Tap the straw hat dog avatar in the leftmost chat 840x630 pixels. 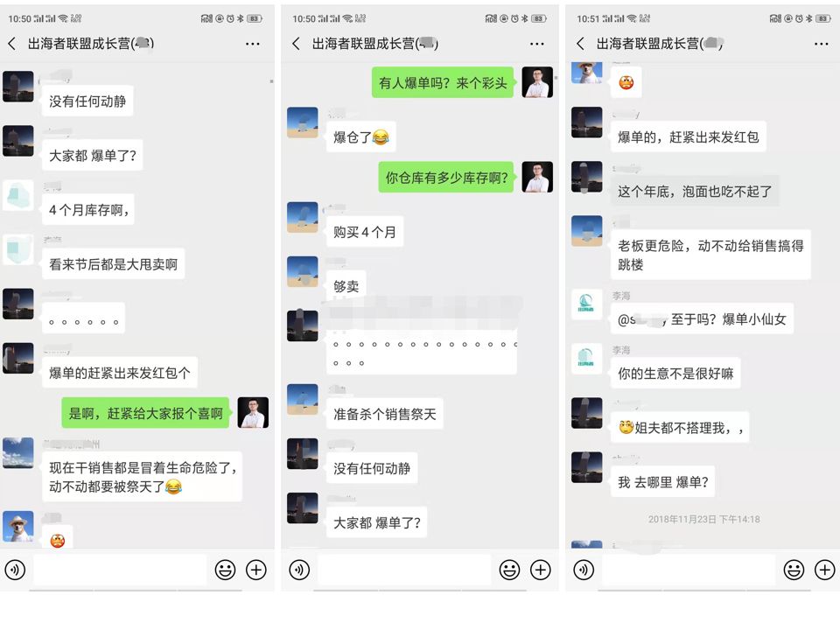[18, 527]
